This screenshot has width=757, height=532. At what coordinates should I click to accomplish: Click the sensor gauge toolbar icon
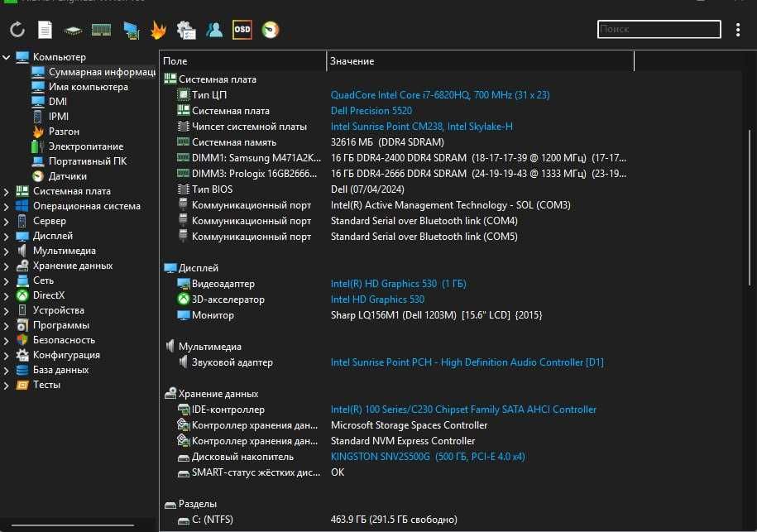(271, 30)
